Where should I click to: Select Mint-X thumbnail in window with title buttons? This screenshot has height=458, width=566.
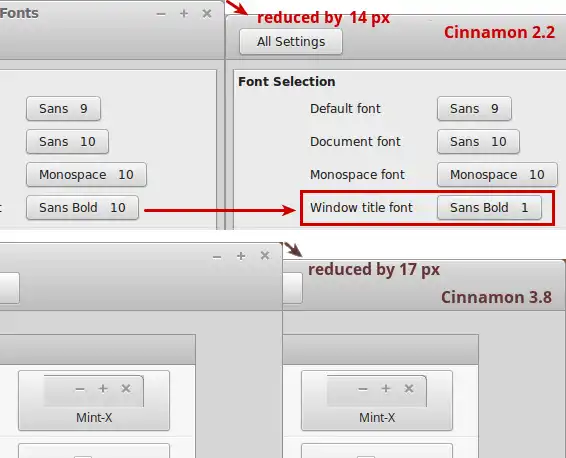click(94, 400)
